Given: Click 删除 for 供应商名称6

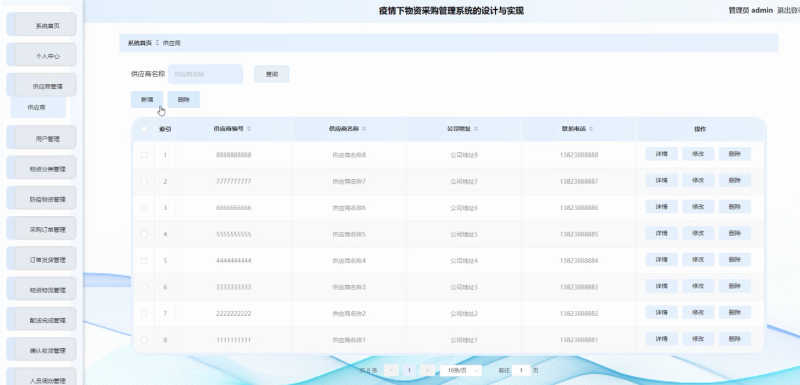Looking at the screenshot, I should coord(735,207).
